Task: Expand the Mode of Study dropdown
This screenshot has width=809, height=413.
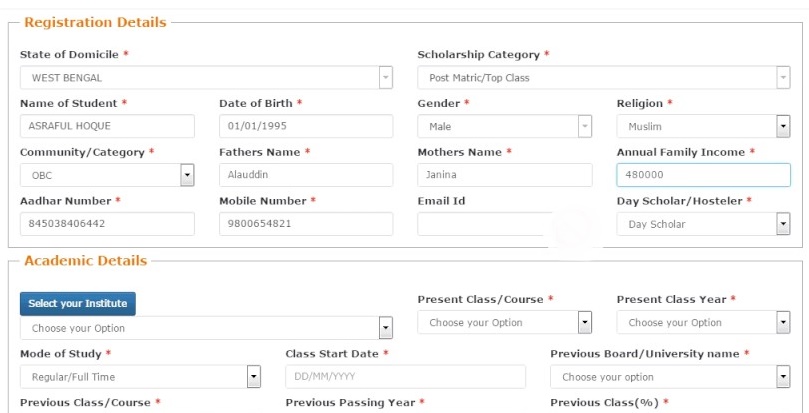Action: point(140,377)
